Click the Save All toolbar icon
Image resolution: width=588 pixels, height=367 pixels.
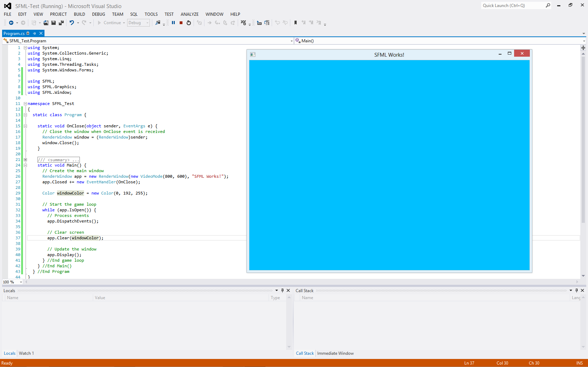click(x=61, y=23)
